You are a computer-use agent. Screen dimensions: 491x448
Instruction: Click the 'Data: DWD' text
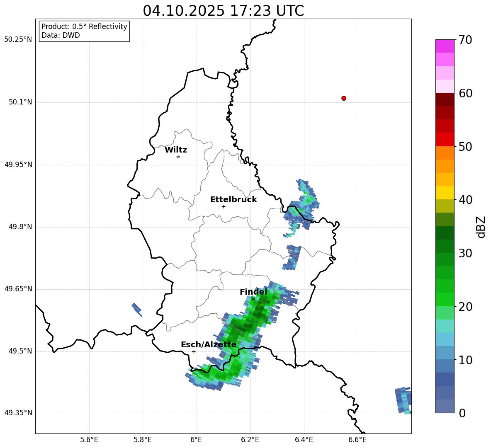tap(61, 35)
